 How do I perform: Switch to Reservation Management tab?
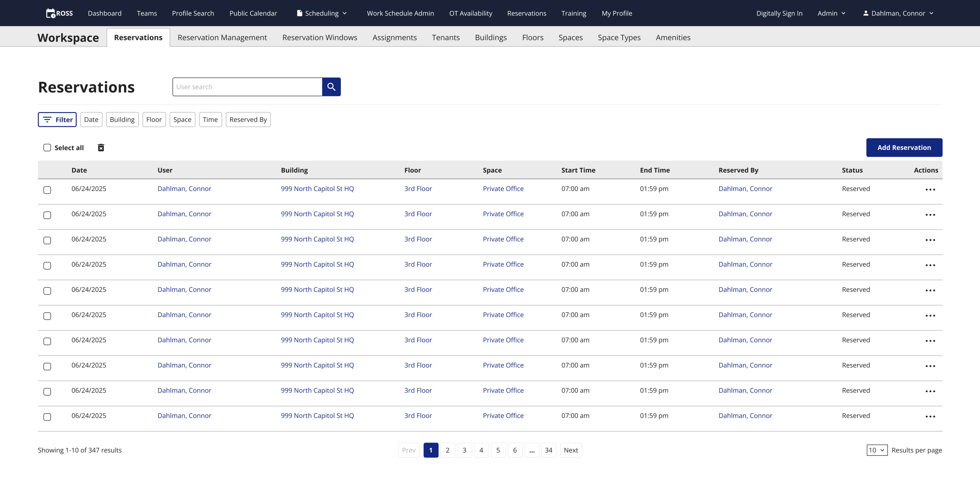(x=222, y=37)
